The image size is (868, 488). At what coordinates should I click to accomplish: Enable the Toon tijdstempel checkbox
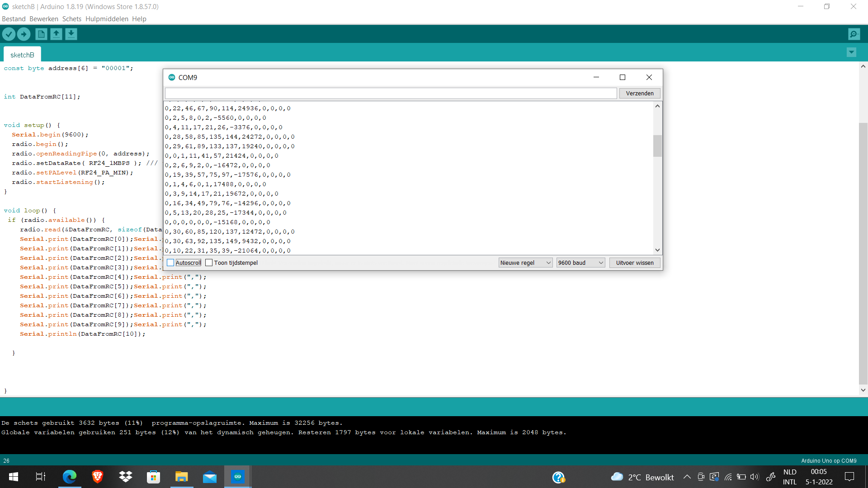209,263
